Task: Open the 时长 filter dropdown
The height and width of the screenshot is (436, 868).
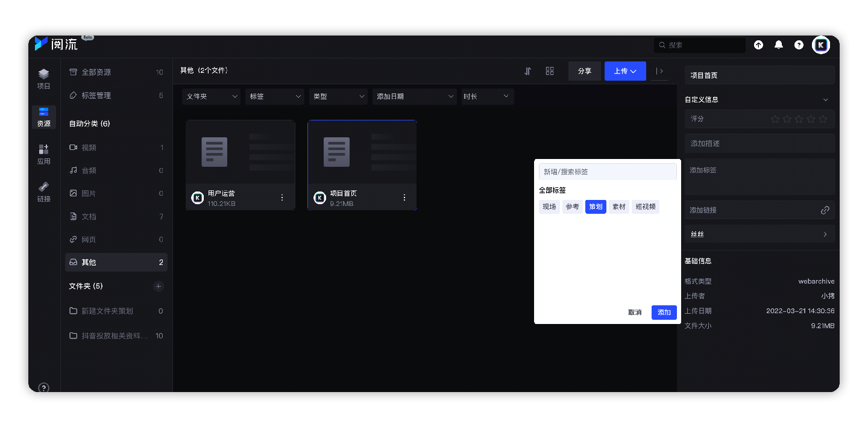Action: point(486,96)
